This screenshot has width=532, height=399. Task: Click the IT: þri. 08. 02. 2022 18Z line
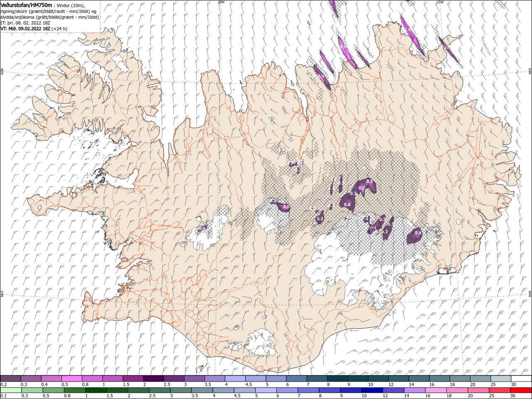pos(25,23)
